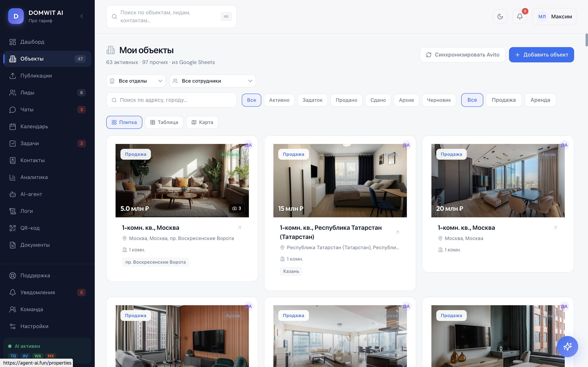Open the floating AI sparkle assistant
Viewport: 588px width, 367px height.
tap(567, 346)
